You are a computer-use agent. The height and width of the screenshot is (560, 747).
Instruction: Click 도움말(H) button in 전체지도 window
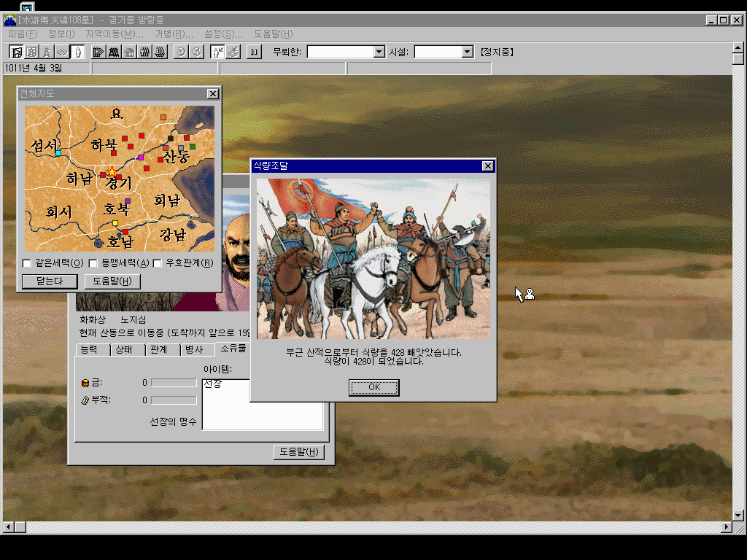(x=112, y=281)
